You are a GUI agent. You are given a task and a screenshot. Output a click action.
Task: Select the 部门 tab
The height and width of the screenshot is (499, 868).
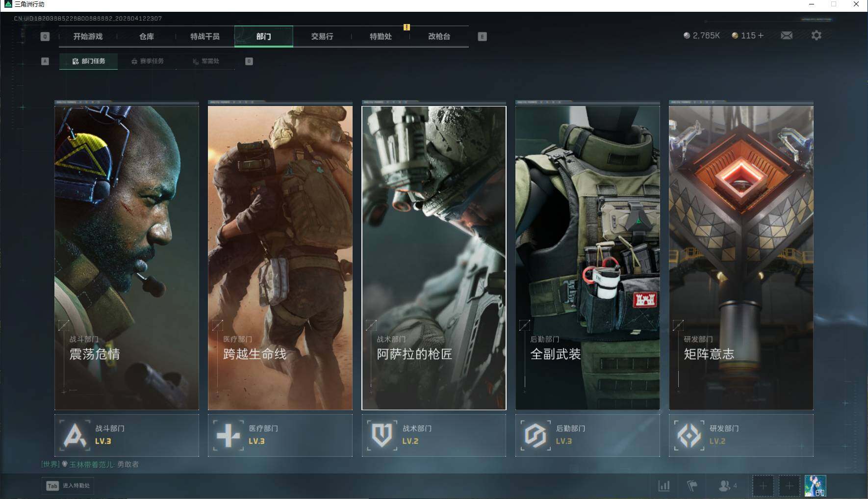tap(264, 36)
